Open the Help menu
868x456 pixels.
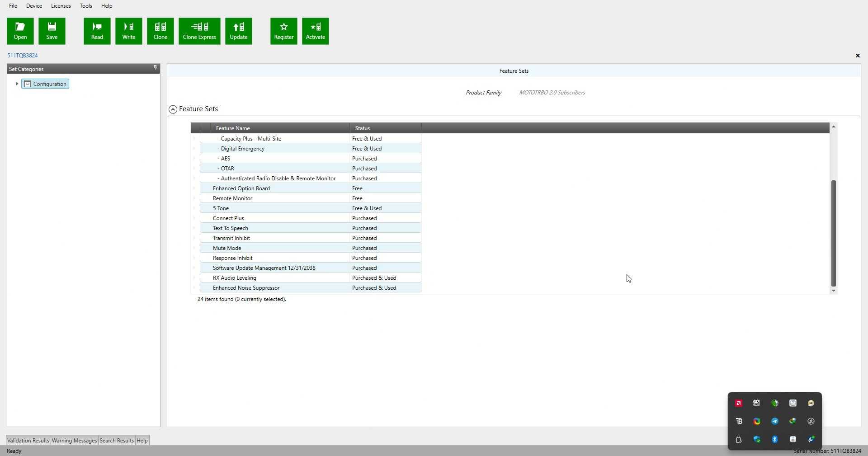pos(107,6)
